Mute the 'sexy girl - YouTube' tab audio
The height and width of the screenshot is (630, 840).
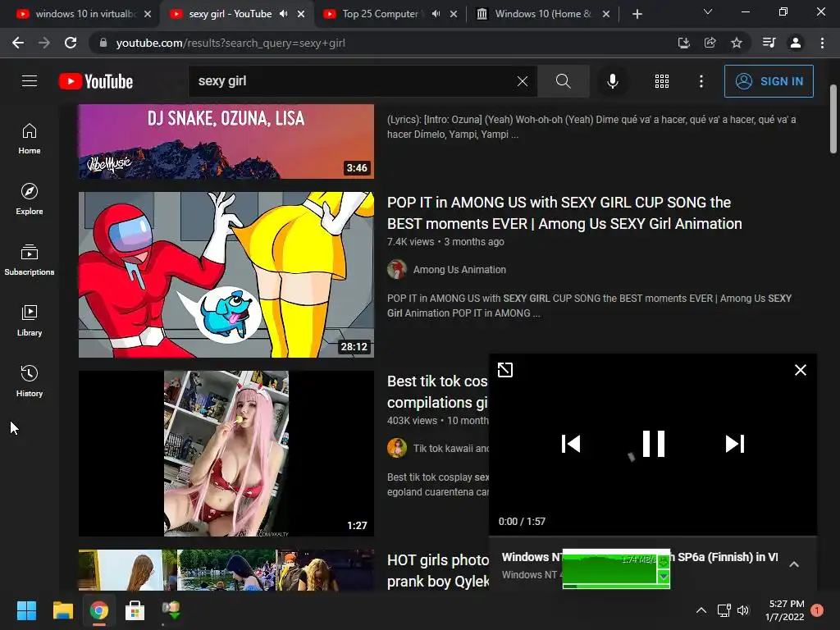point(283,14)
